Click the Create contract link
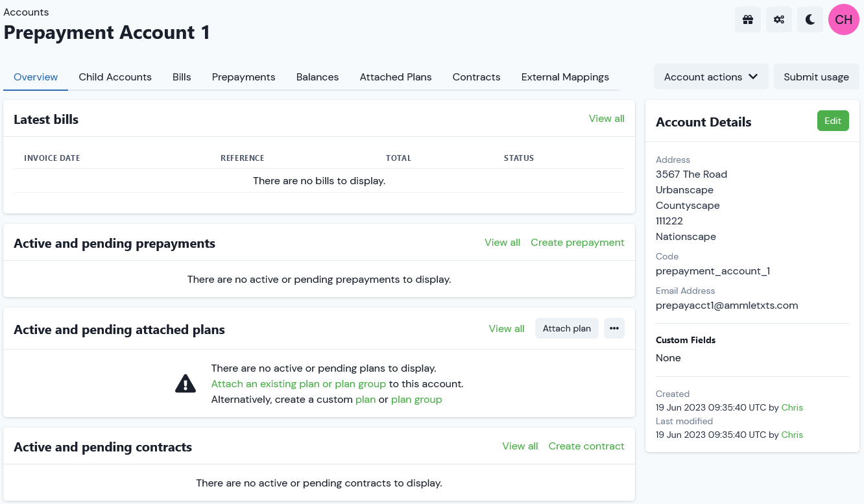This screenshot has height=504, width=864. click(586, 446)
